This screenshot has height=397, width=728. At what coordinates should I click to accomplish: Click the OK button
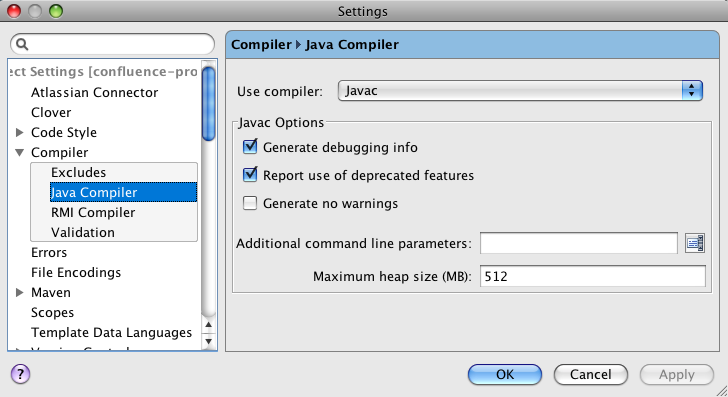tap(505, 374)
